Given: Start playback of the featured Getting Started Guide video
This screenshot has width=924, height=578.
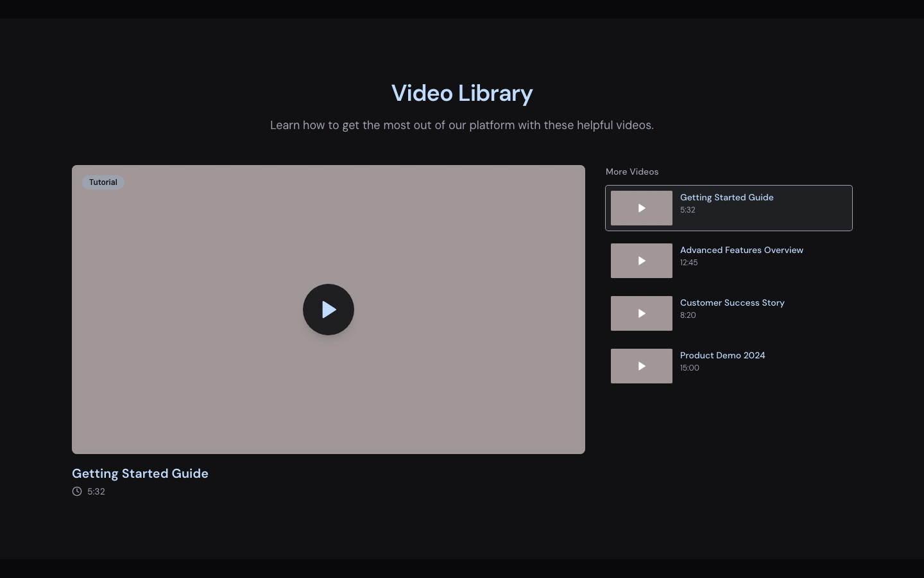Looking at the screenshot, I should pos(329,310).
